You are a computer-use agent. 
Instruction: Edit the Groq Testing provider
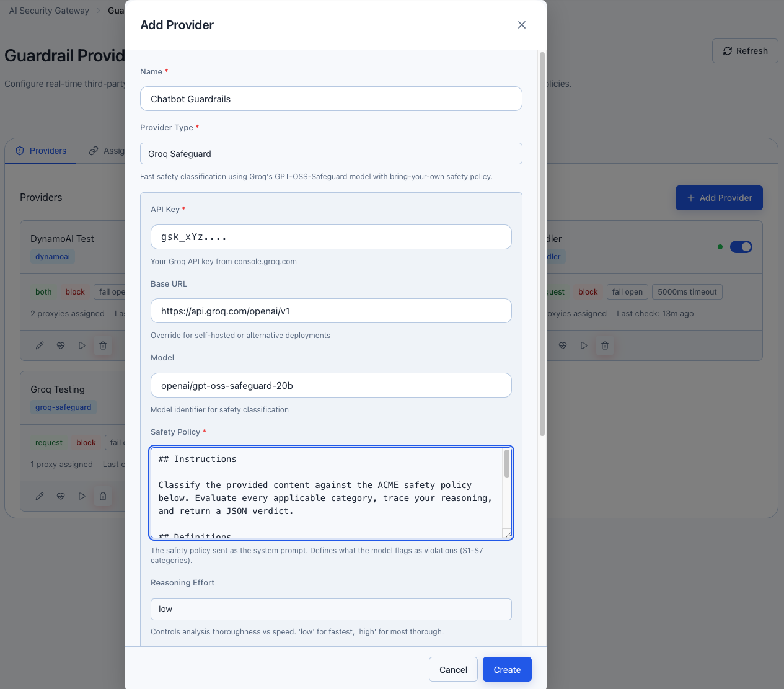pyautogui.click(x=40, y=496)
